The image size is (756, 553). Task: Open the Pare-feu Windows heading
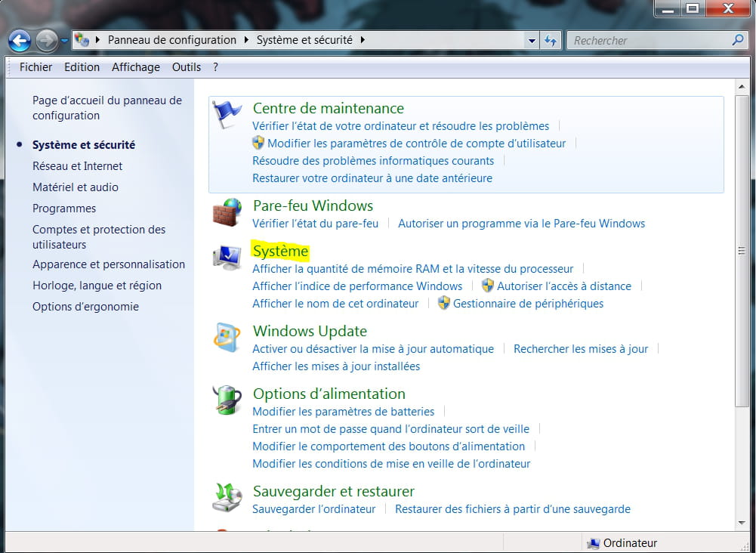click(x=313, y=205)
